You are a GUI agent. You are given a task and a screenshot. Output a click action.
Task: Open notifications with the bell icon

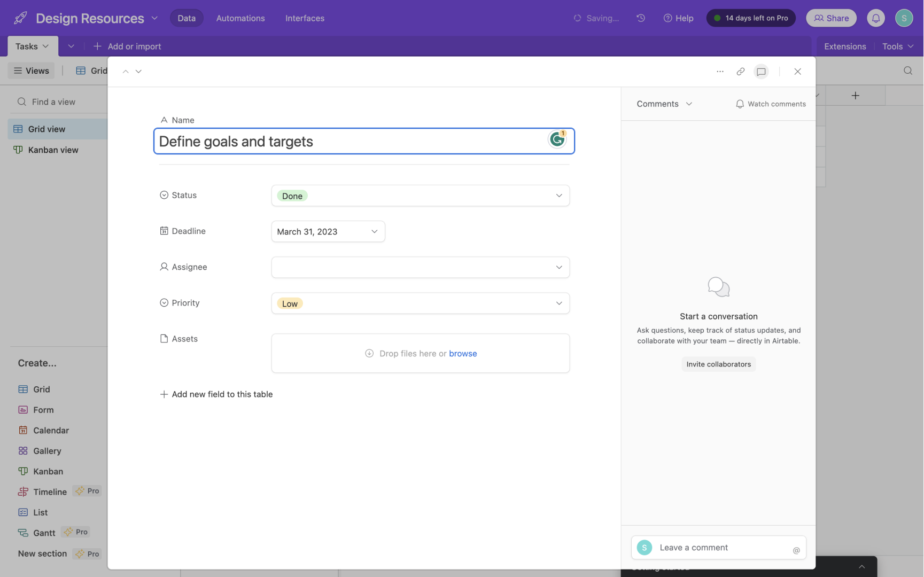tap(875, 18)
